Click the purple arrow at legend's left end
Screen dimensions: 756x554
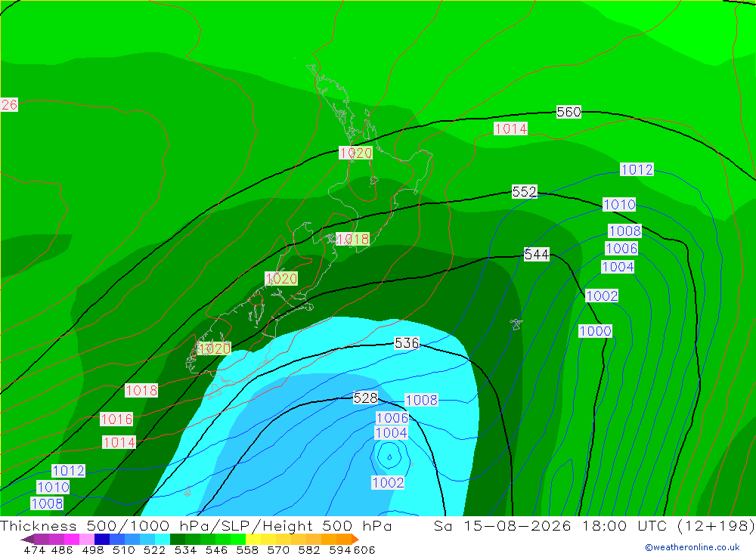pyautogui.click(x=27, y=539)
